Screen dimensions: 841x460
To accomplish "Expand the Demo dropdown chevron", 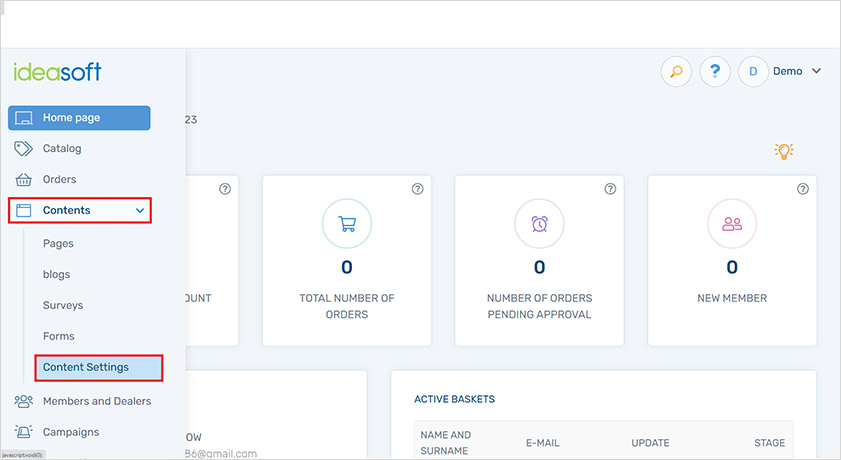I will coord(816,71).
